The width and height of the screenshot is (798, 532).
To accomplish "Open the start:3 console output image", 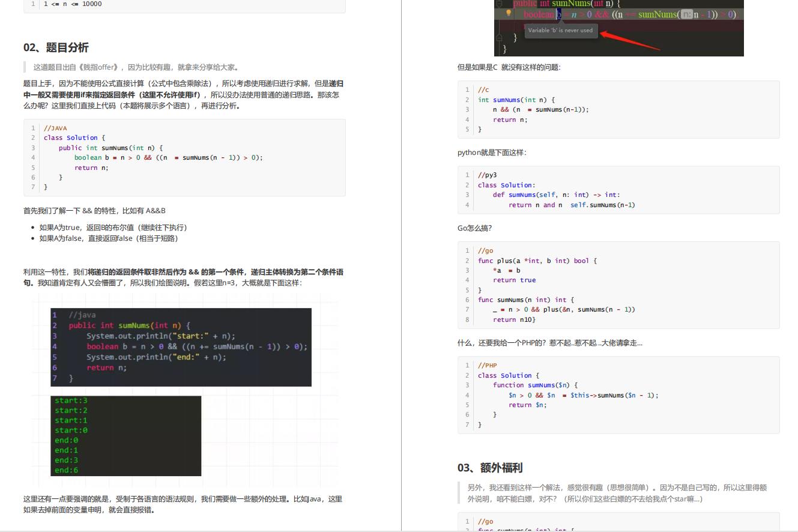I will tap(125, 435).
